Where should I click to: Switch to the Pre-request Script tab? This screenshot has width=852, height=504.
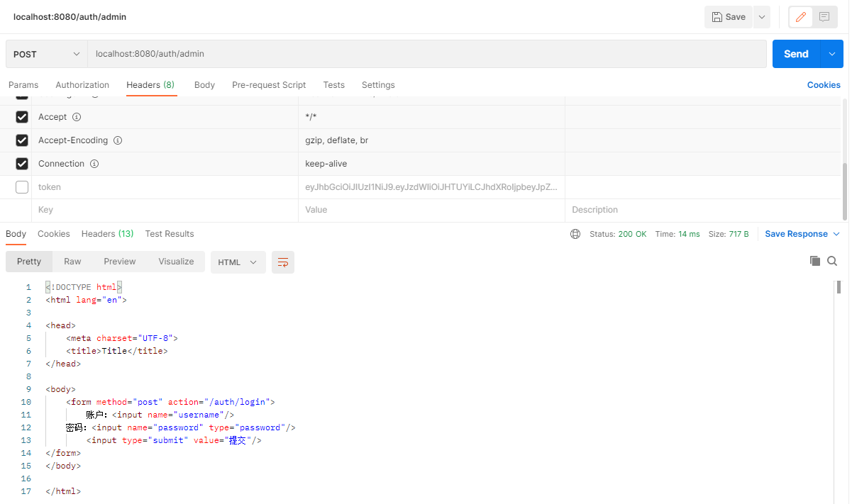pyautogui.click(x=269, y=85)
